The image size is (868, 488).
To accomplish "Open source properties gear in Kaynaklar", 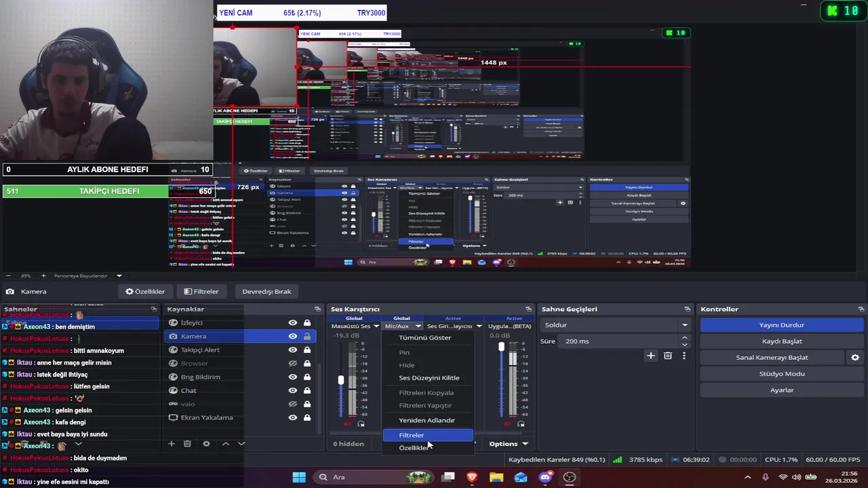I will 207,444.
